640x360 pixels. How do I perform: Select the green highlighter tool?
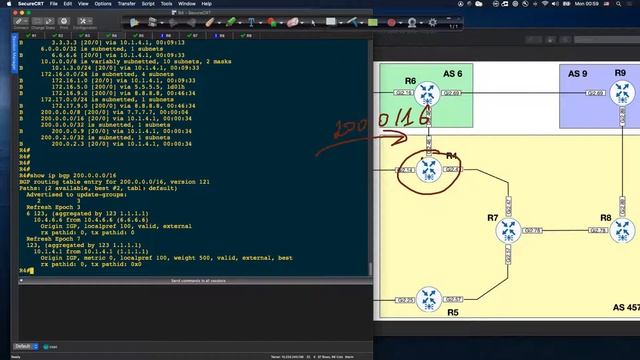click(231, 22)
